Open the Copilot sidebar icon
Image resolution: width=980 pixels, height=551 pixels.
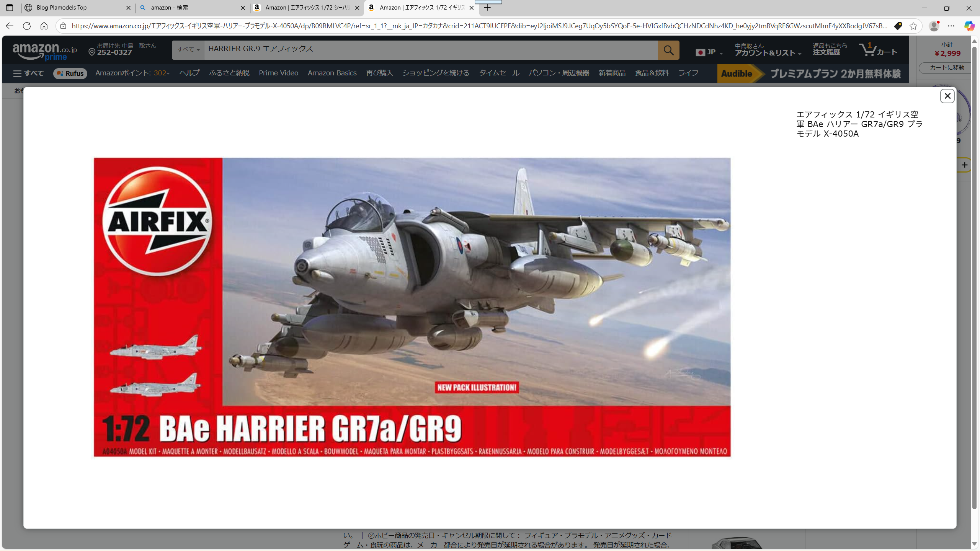(x=969, y=26)
